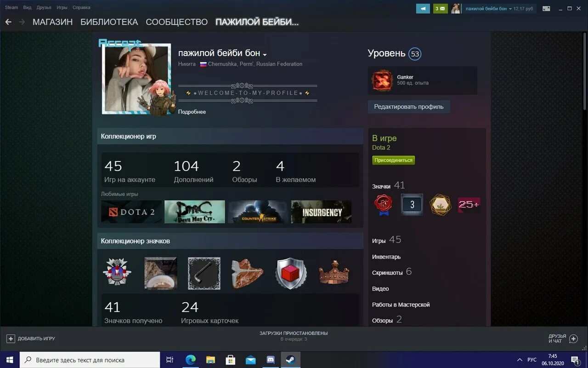Open the Вид menu
588x368 pixels.
(x=27, y=7)
